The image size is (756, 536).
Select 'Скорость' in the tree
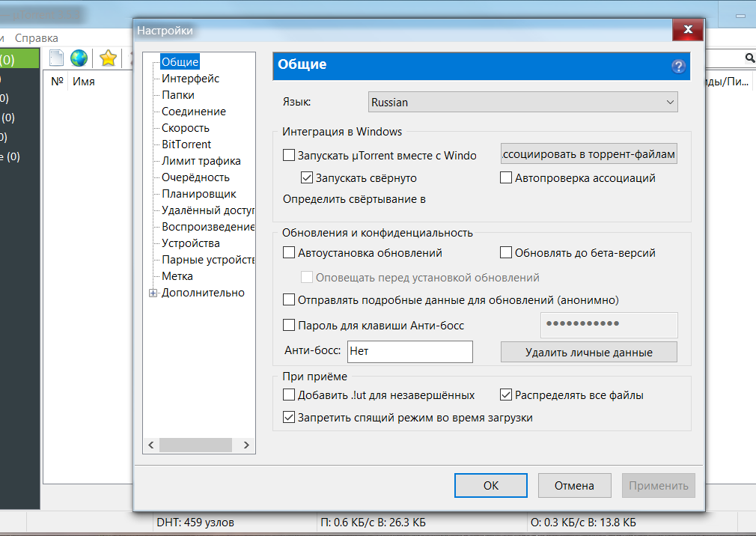point(185,128)
